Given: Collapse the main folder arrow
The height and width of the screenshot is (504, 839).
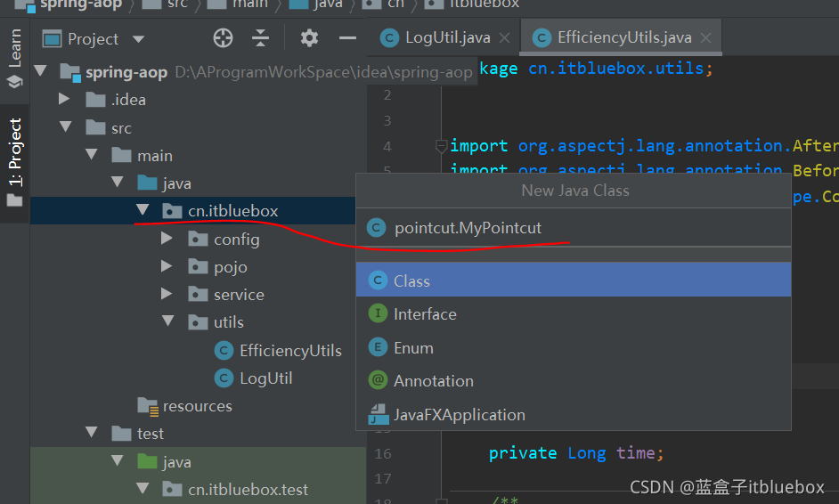Looking at the screenshot, I should pyautogui.click(x=92, y=155).
